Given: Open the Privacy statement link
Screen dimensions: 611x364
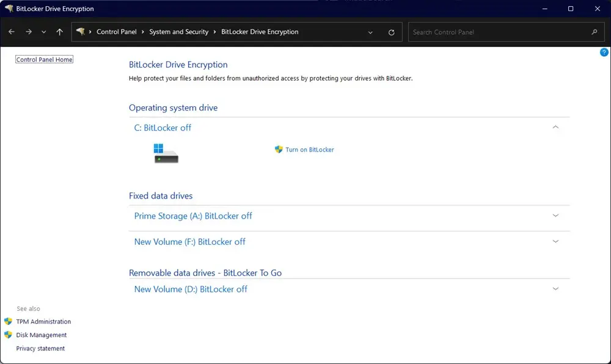Looking at the screenshot, I should pyautogui.click(x=40, y=348).
